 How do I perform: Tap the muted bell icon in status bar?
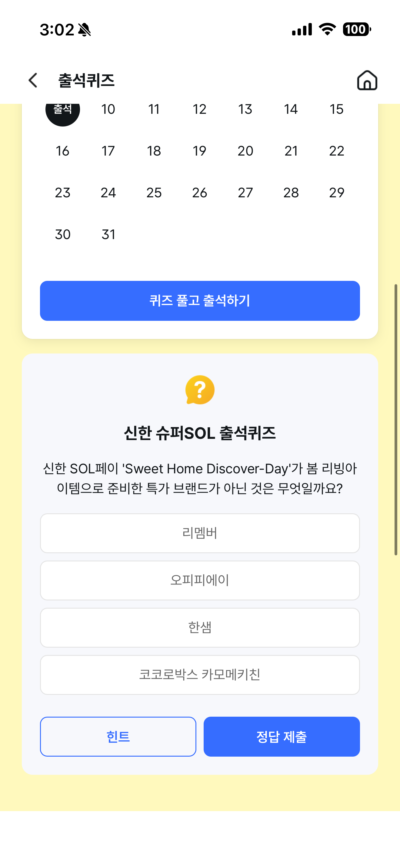tap(84, 30)
